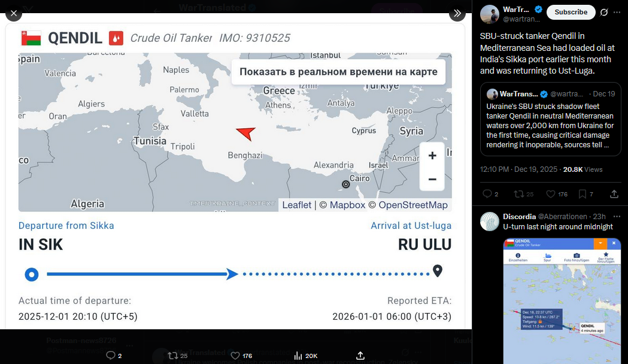Bookmark the tweet with 7 bookmarks
Viewport: 628px width, 364px height.
click(x=583, y=194)
